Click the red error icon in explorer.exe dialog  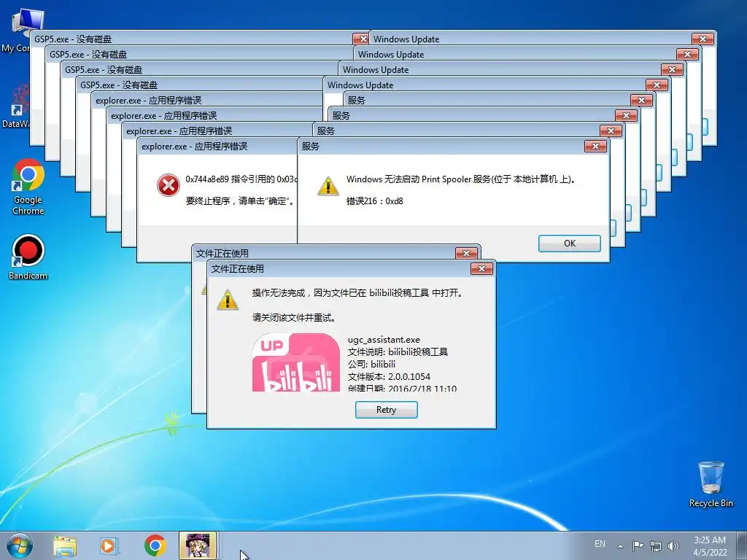[x=169, y=185]
